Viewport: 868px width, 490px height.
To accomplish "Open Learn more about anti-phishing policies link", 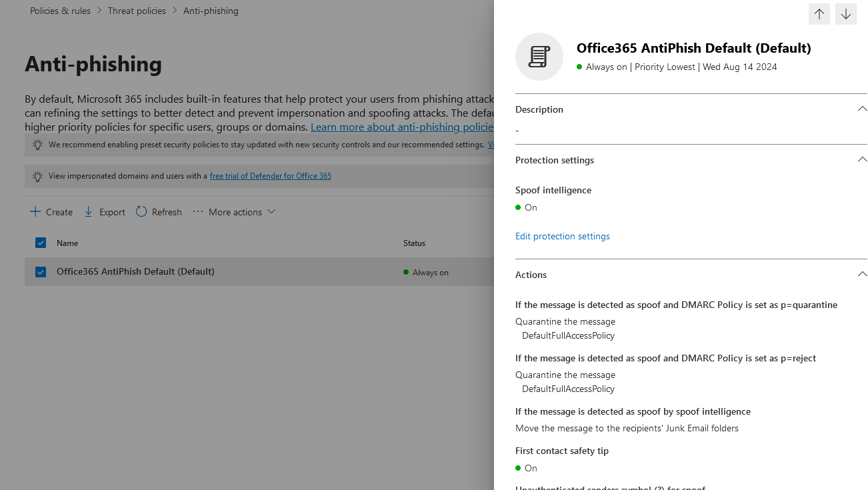I will click(401, 127).
